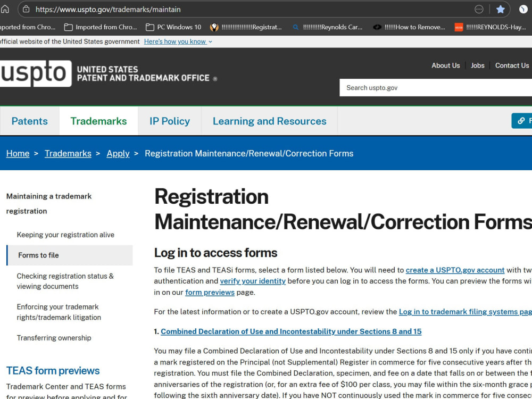This screenshot has width=532, height=399.
Task: Click Registration Maintenance/Renewal/Correction Forms breadcrumb text
Action: point(249,153)
